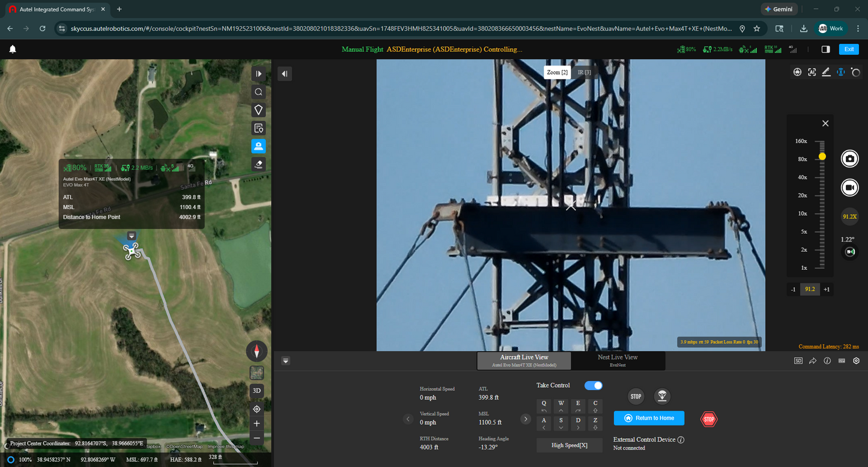Collapse the video panel with the left chevron
This screenshot has width=868, height=467.
(x=284, y=73)
